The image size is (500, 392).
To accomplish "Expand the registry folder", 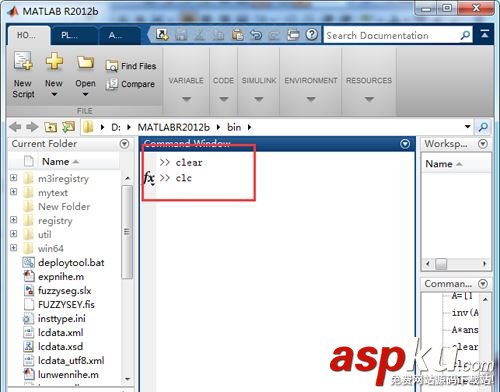I will point(14,220).
